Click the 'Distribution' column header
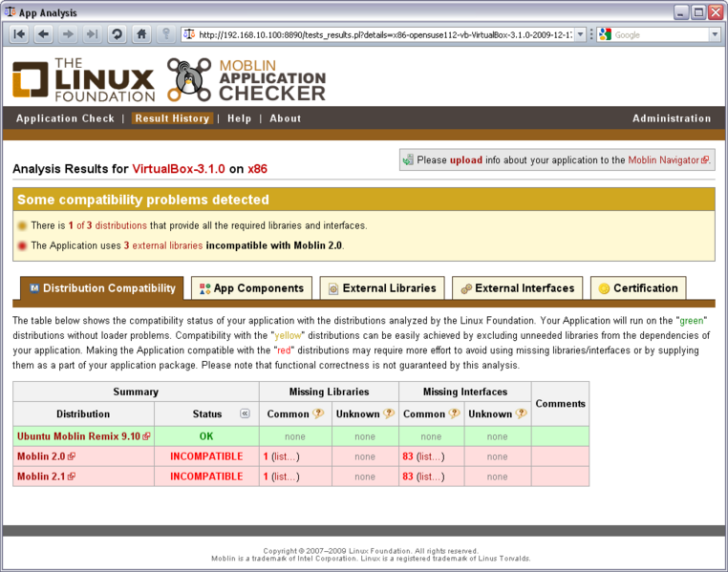This screenshot has height=572, width=728. tap(83, 413)
